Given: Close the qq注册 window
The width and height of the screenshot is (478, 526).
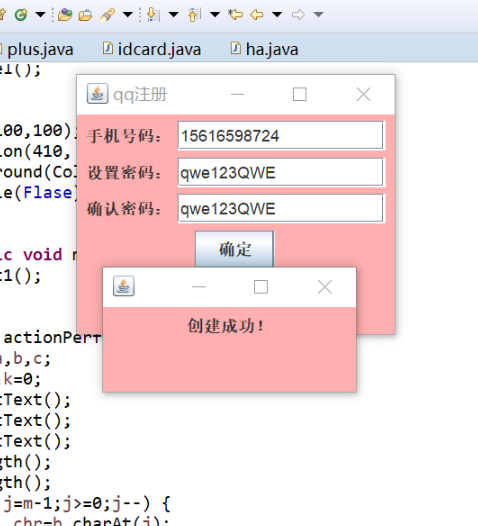Looking at the screenshot, I should pos(364,94).
